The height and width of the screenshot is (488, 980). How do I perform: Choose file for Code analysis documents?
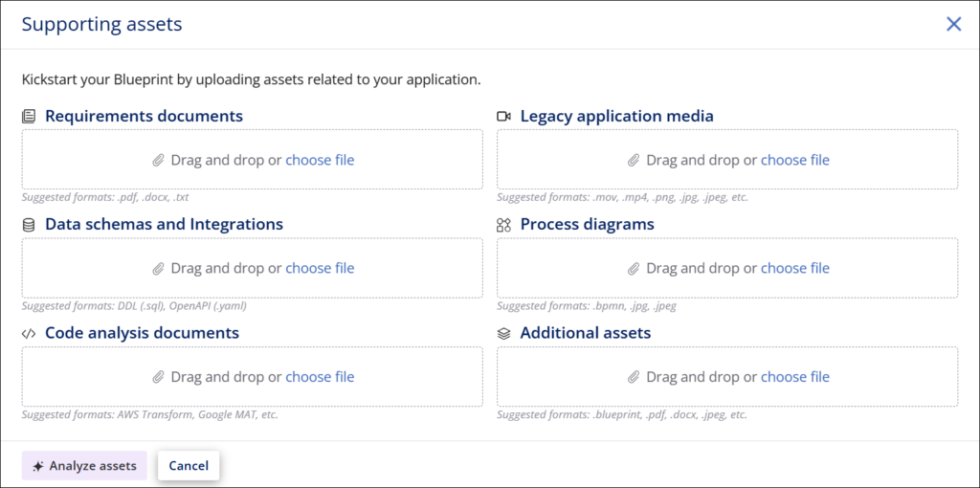[x=320, y=377]
